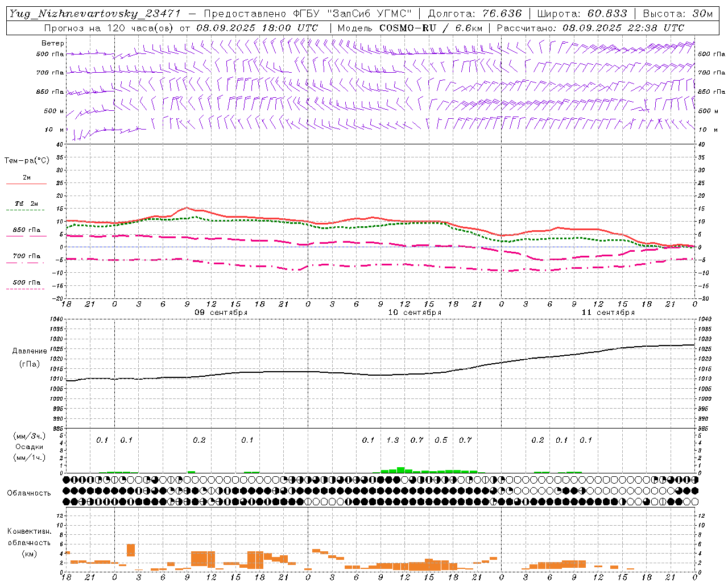Click the "700 гПа" entry in temperature legend

(27, 256)
